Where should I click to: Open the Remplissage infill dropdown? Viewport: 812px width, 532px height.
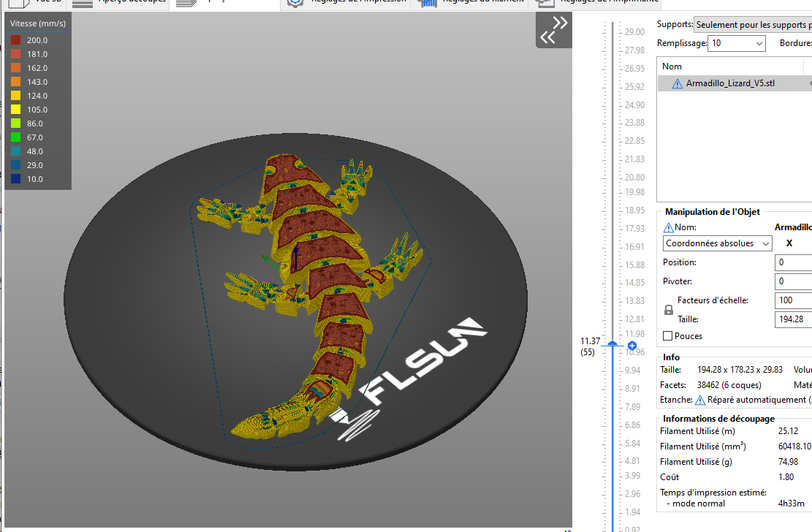pos(737,43)
